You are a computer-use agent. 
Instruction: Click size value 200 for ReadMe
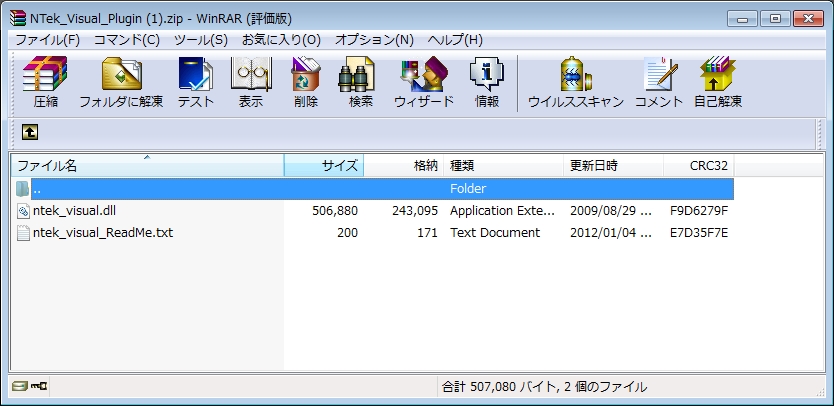pyautogui.click(x=347, y=233)
